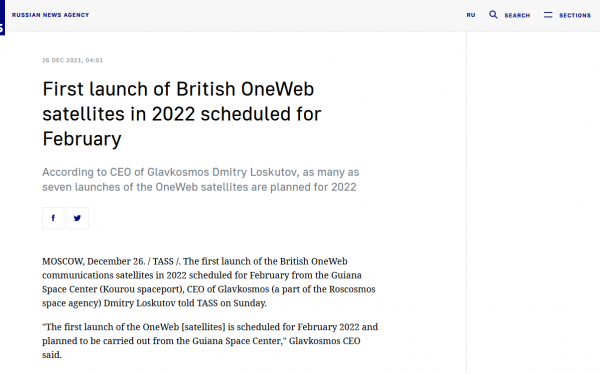Click the 'MOSCOW, December 26' dateline

tap(93, 261)
